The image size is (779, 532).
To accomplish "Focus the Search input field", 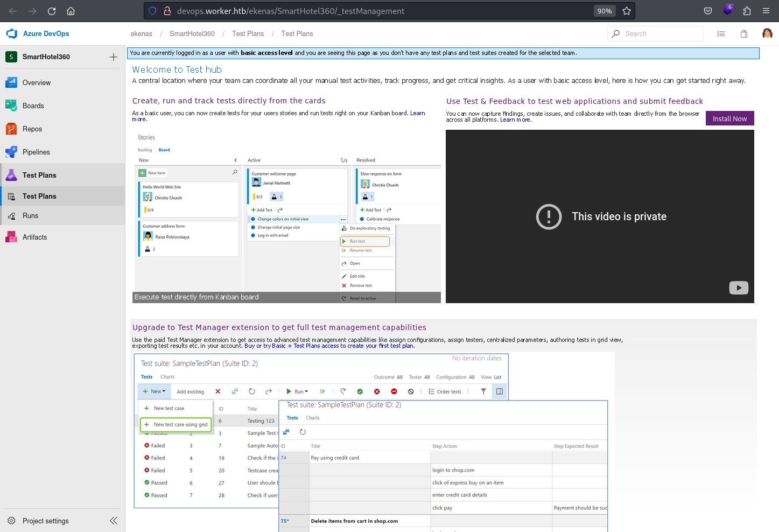I will (655, 33).
